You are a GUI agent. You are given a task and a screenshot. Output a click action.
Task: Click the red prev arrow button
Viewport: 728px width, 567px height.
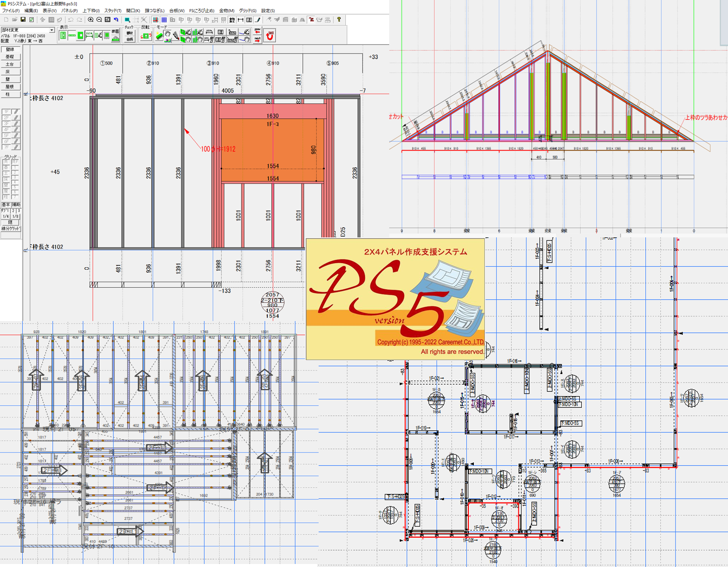pos(258,30)
